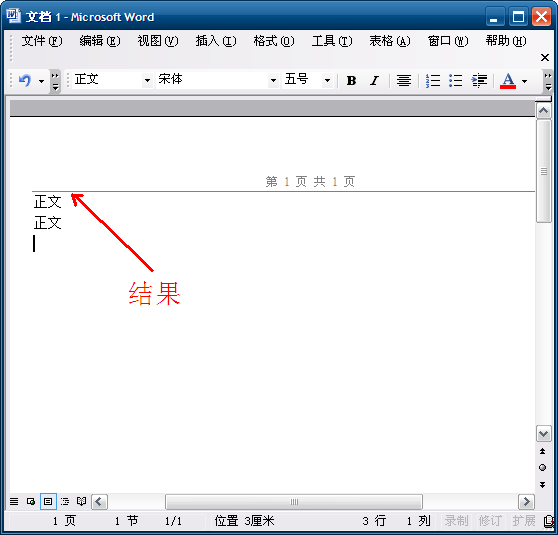Click the Undo arrow icon
The width and height of the screenshot is (558, 535).
tap(25, 80)
